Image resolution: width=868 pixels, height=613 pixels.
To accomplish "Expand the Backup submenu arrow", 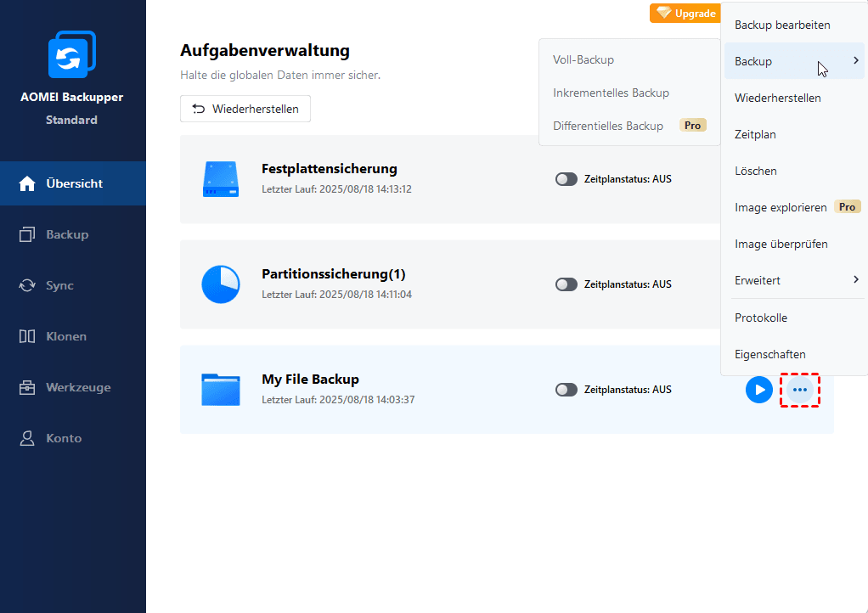I will click(x=856, y=60).
